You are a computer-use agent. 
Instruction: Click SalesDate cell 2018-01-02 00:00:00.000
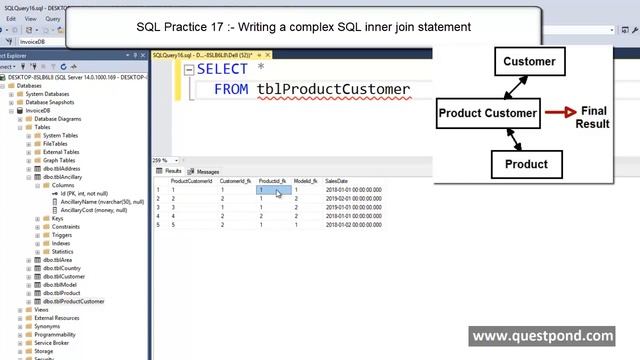(353, 225)
